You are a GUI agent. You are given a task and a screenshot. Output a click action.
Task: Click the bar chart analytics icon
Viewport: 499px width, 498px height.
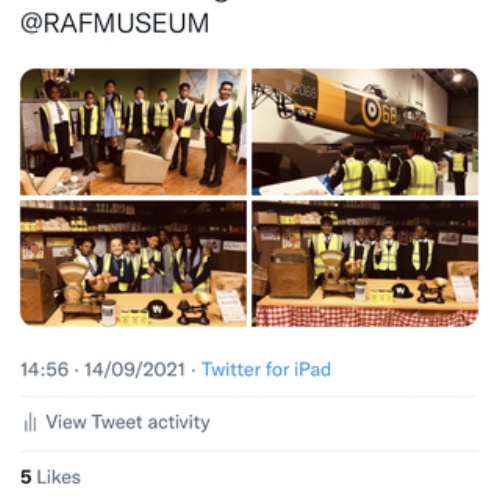click(30, 422)
